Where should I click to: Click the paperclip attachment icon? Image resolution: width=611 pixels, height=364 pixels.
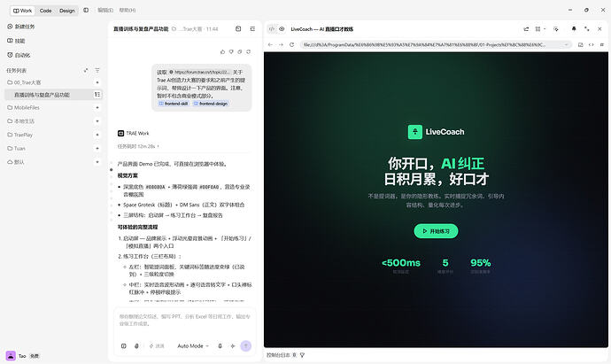point(136,345)
